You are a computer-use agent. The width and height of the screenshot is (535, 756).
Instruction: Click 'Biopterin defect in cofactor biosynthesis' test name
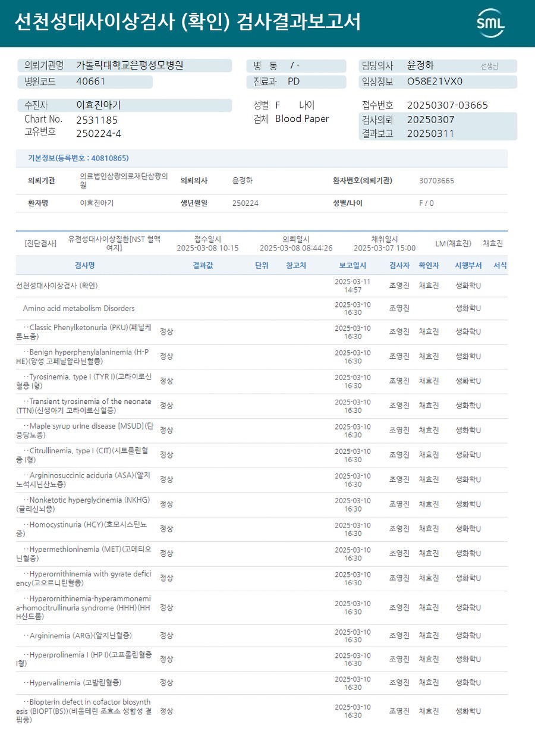coord(84,711)
